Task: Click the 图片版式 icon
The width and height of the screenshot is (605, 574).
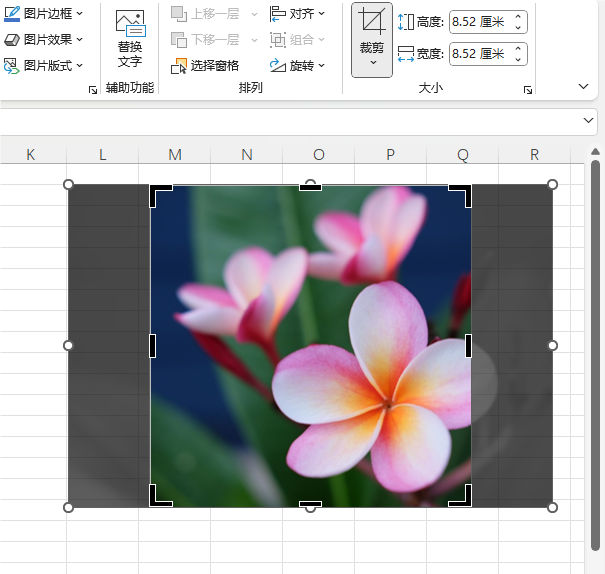Action: pos(12,66)
